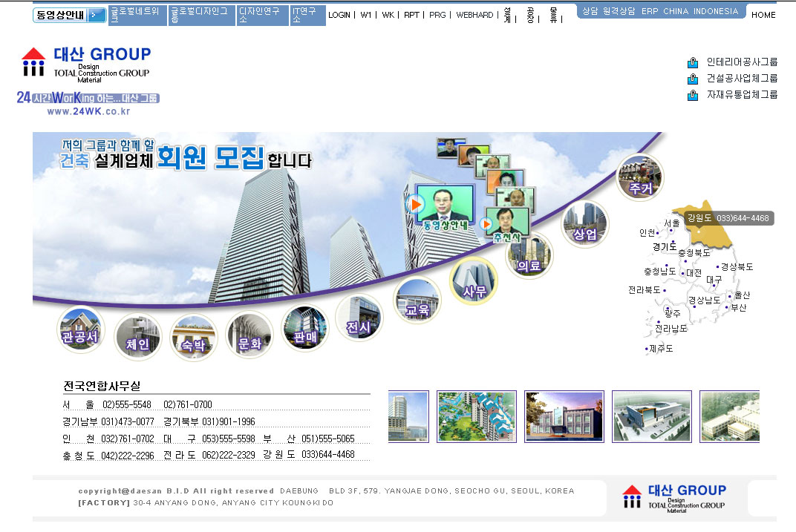
Task: Open the 교육 category circle
Action: 417,301
